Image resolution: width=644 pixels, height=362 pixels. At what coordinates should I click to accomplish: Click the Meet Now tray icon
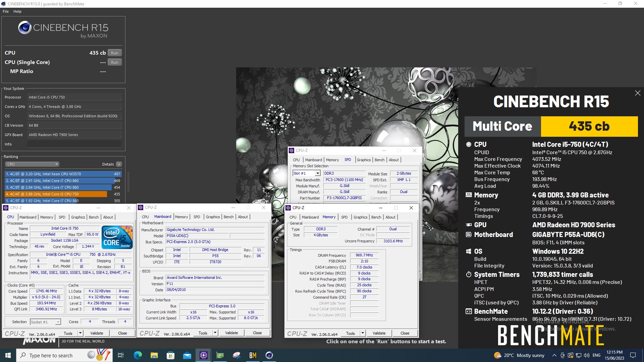pyautogui.click(x=562, y=355)
